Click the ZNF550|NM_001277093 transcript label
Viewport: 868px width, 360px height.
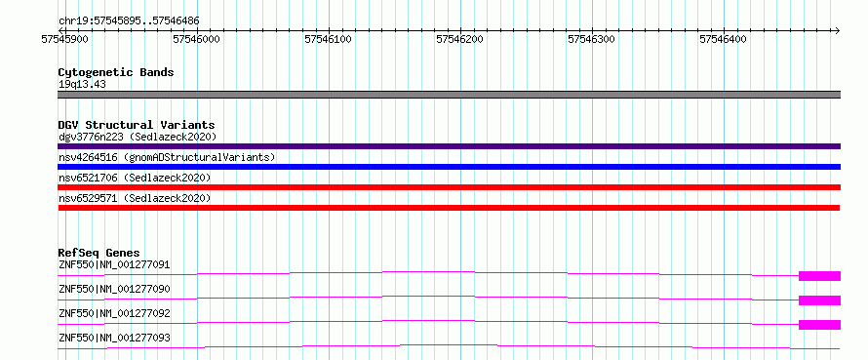[x=114, y=338]
